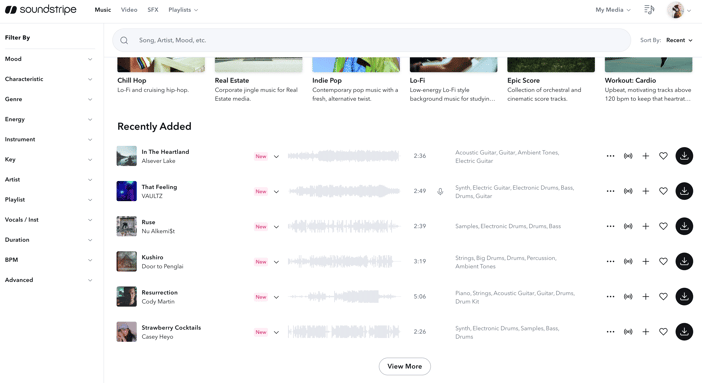
Task: Find similar songs to That Feeling
Action: 628,191
